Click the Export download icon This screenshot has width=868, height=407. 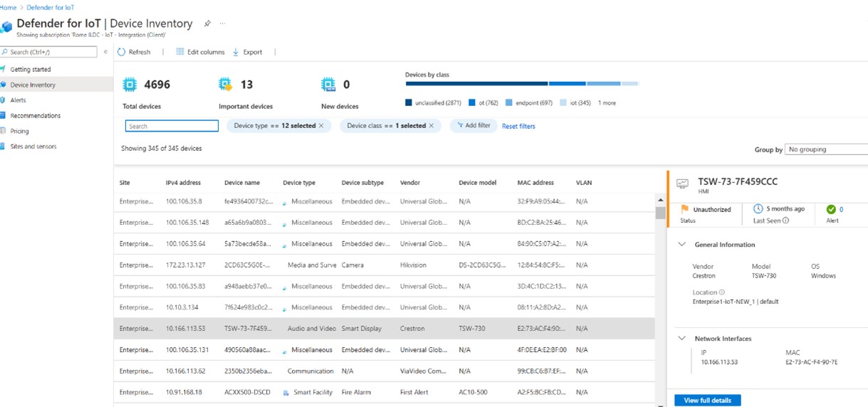tap(236, 52)
